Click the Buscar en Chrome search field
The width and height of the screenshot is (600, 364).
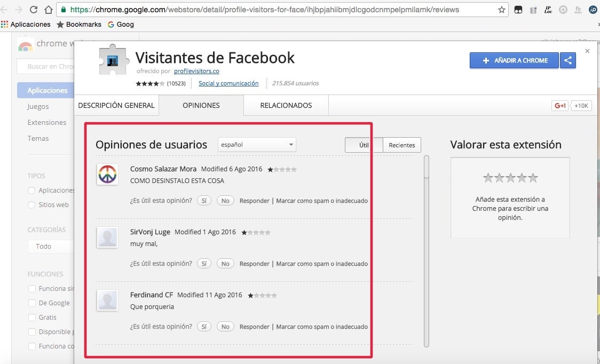[46, 67]
